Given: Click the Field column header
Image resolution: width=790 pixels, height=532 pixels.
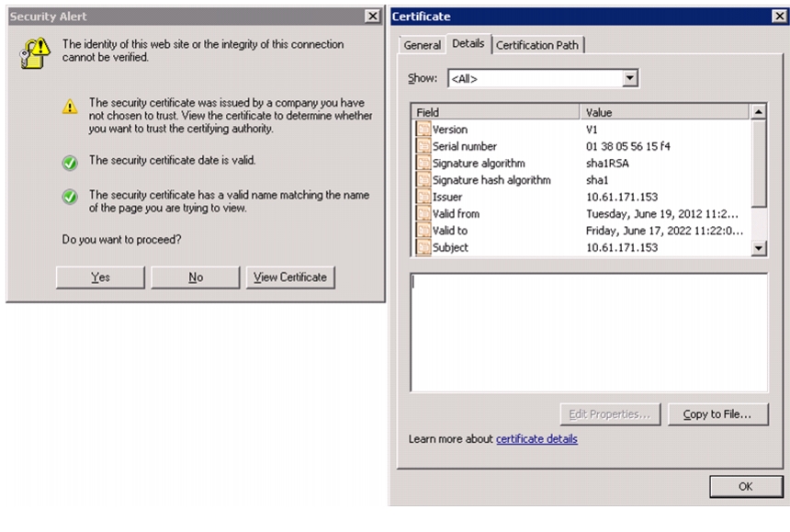Looking at the screenshot, I should 496,112.
